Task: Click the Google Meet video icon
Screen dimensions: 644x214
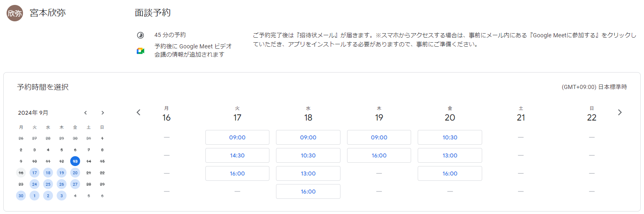Action: coord(140,51)
